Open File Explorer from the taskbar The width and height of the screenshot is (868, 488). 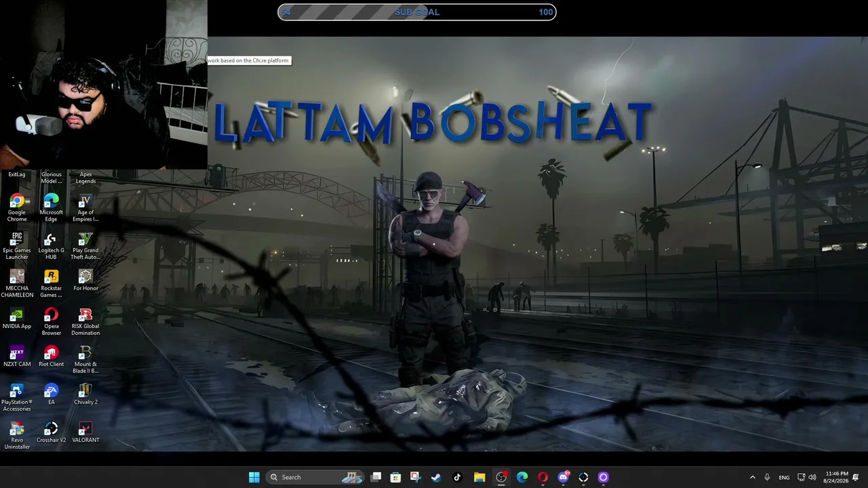(x=479, y=477)
